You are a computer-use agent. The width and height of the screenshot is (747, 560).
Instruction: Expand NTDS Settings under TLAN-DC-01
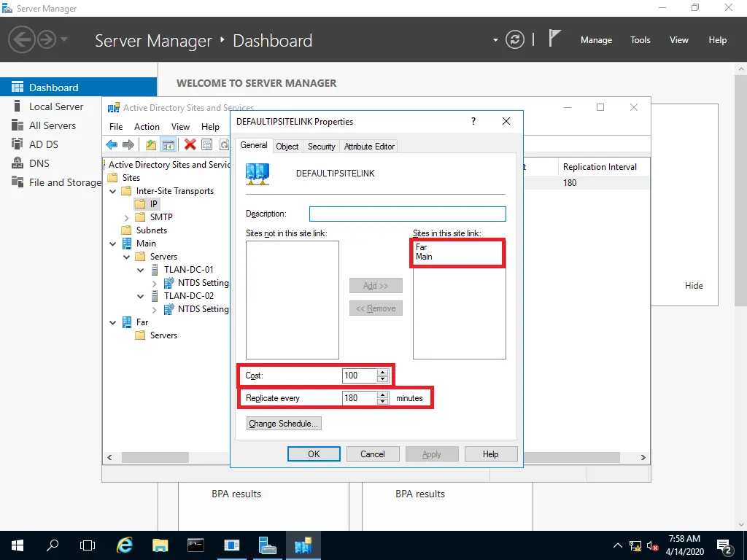pos(154,284)
